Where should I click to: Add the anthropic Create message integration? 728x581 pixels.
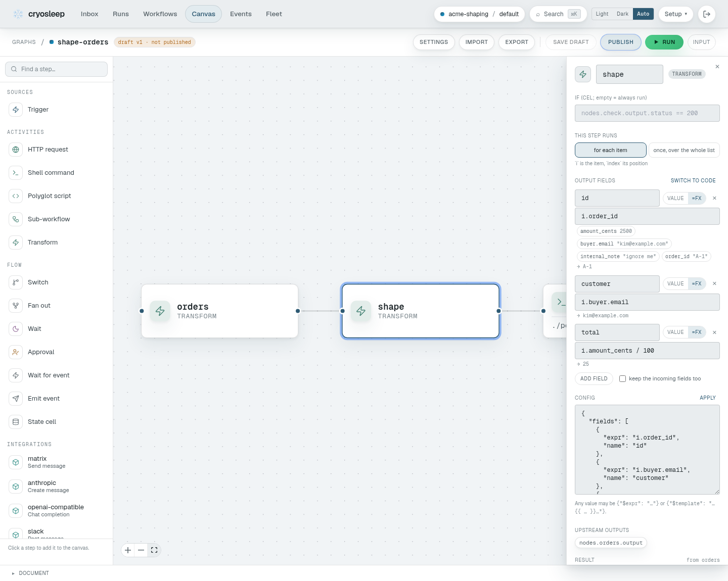coord(56,487)
